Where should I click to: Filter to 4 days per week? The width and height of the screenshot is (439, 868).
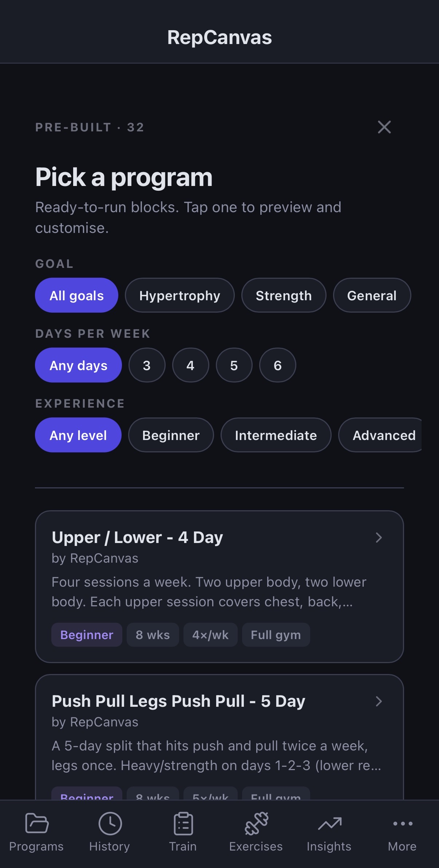pos(190,365)
